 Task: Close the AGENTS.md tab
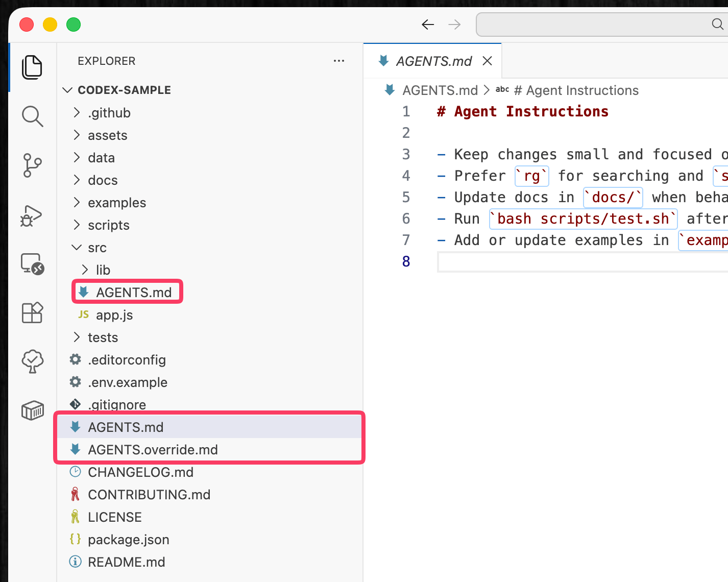[x=488, y=61]
